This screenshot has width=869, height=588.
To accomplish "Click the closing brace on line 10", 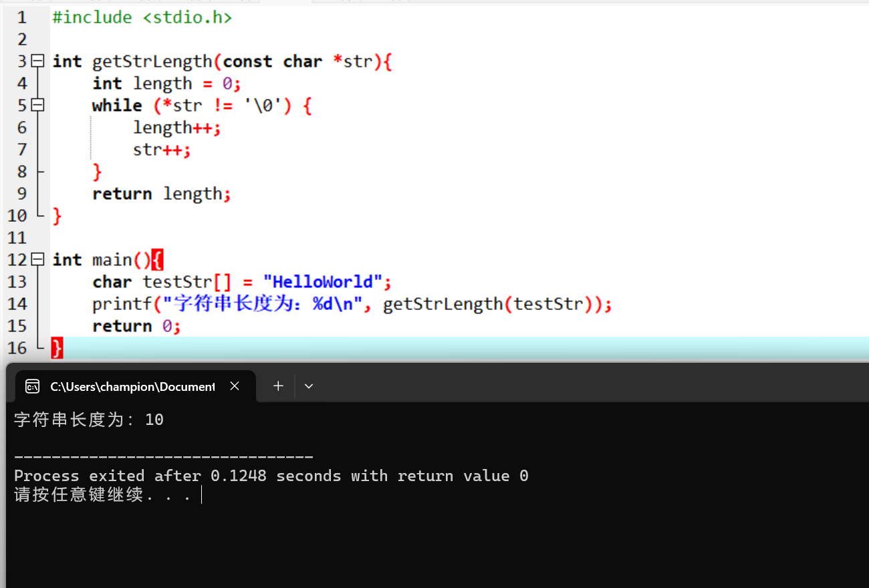I will [57, 216].
